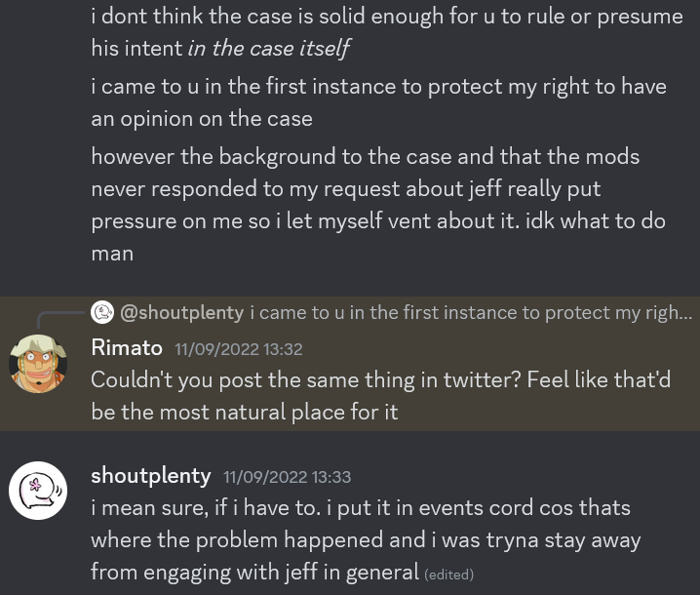
Task: Click the (edited) label on the last message
Action: point(448,575)
